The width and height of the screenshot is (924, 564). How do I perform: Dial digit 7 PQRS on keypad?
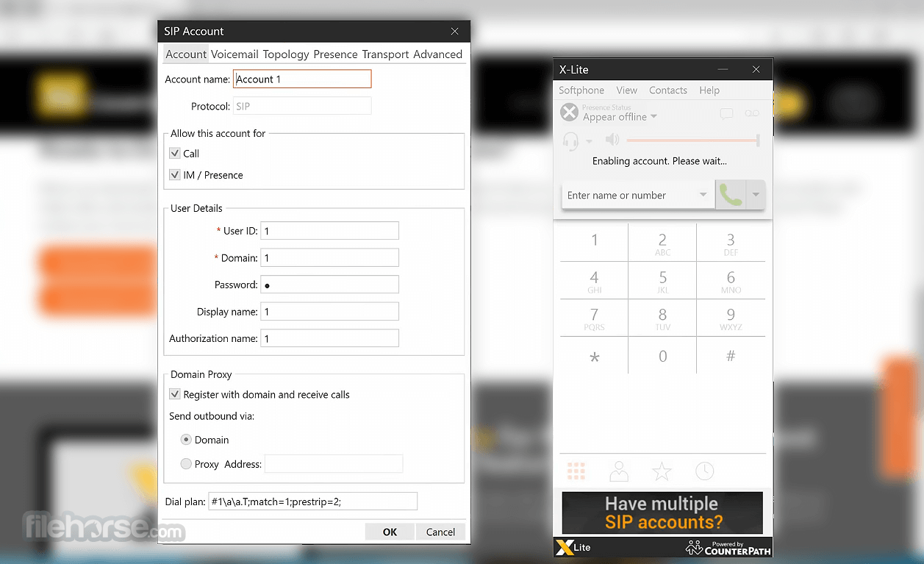(x=594, y=318)
